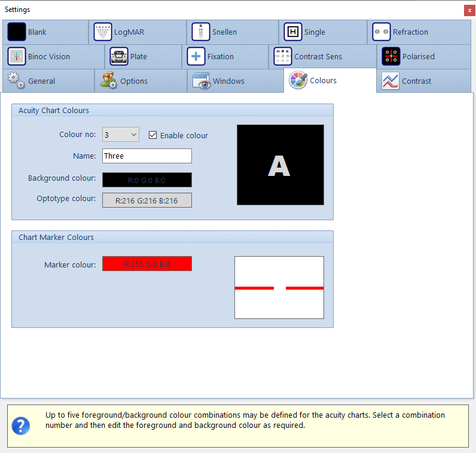Click the Refraction tab icon
Screen dimensions: 476x453
pyautogui.click(x=382, y=32)
